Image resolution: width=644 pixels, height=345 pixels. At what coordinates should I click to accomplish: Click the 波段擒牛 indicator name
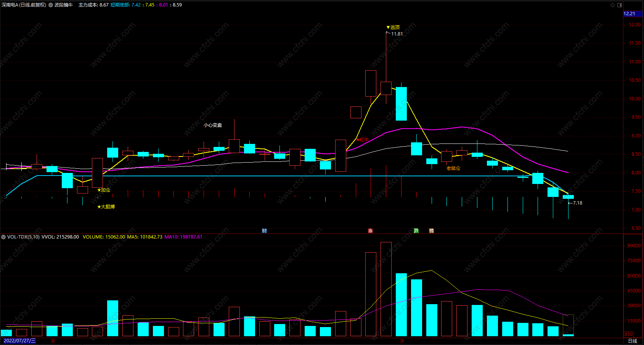(63, 5)
